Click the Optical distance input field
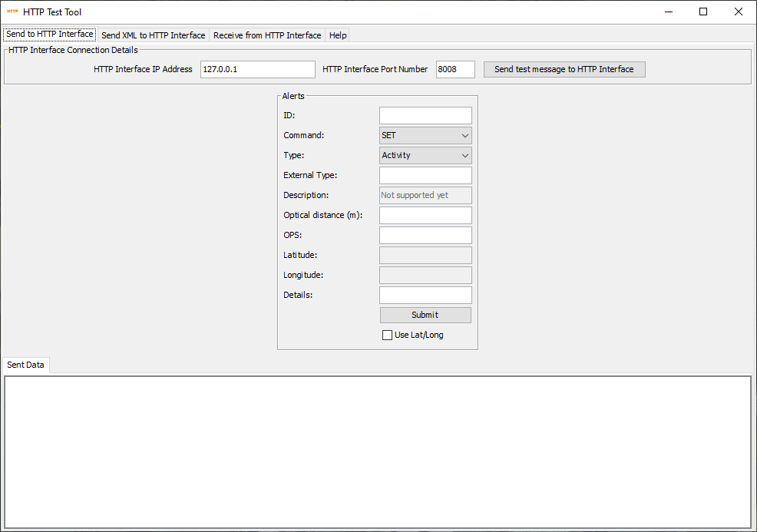The height and width of the screenshot is (532, 757). point(425,215)
